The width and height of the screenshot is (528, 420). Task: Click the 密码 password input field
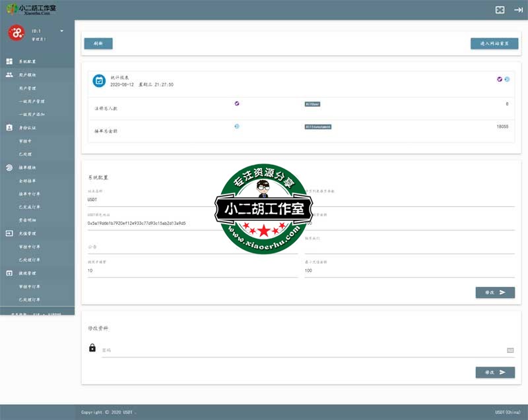click(x=300, y=350)
